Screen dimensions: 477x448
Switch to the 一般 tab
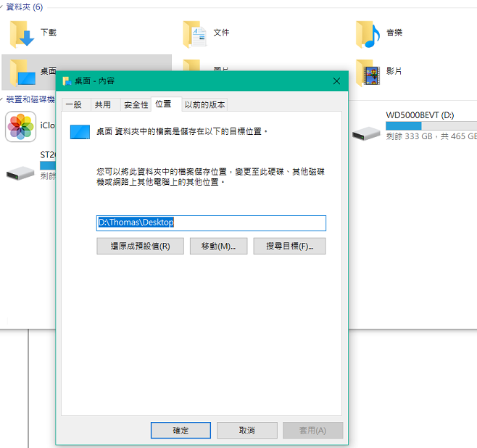(74, 104)
